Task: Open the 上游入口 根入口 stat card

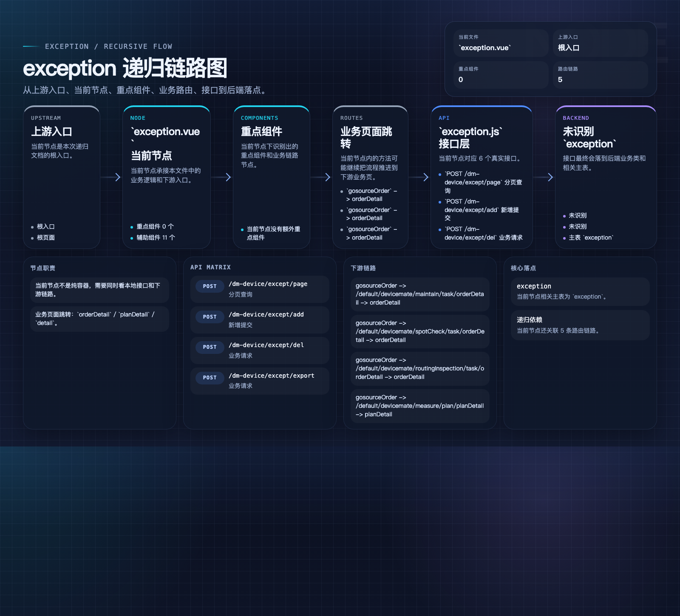Action: click(601, 43)
